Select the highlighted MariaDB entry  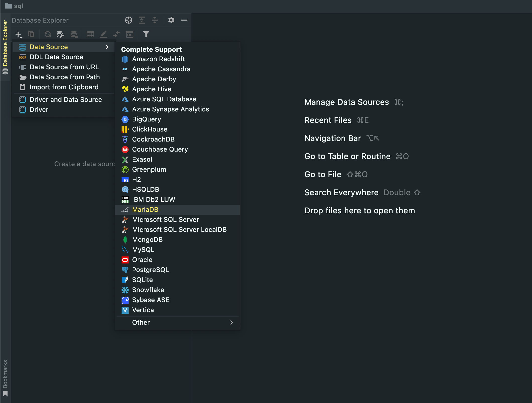[x=177, y=210]
